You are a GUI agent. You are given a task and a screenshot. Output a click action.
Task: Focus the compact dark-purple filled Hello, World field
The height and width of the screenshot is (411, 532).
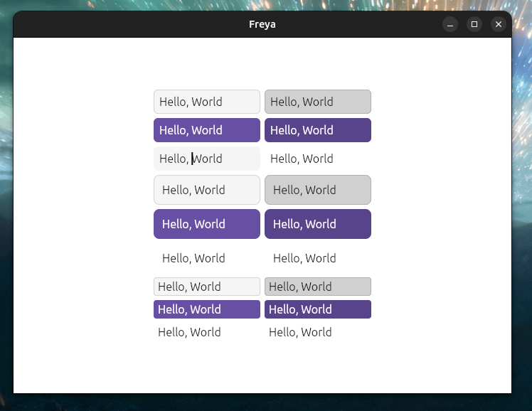click(x=318, y=309)
